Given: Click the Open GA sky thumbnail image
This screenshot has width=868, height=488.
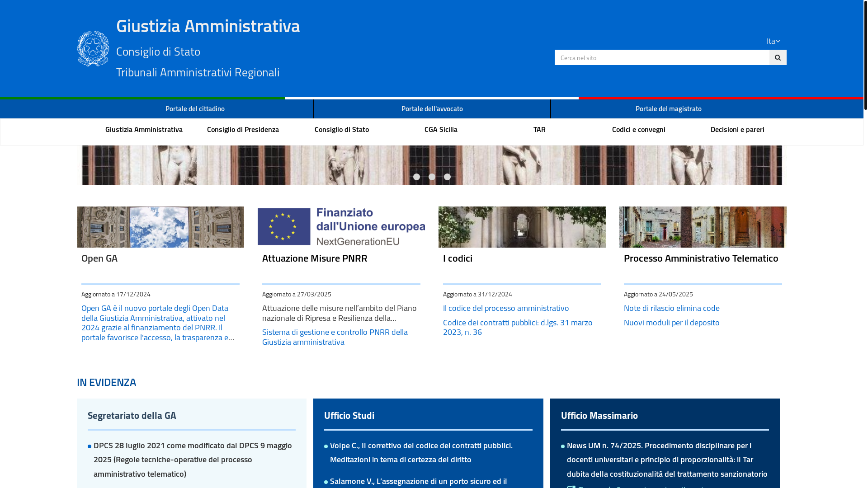Looking at the screenshot, I should coord(160,227).
